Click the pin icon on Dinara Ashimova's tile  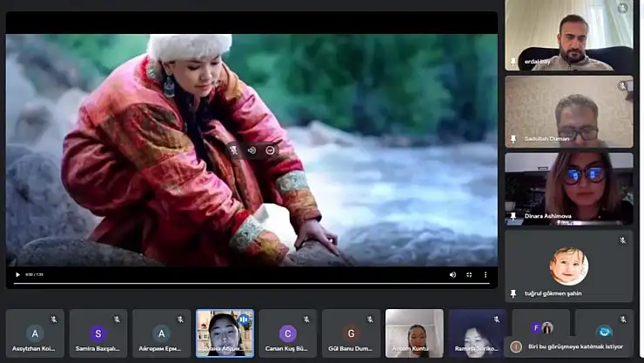tap(513, 217)
